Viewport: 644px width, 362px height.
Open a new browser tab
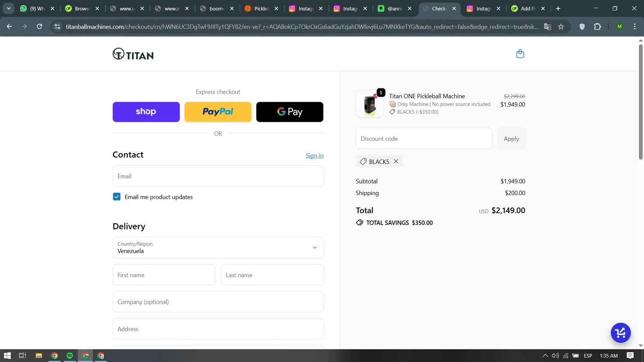558,9
